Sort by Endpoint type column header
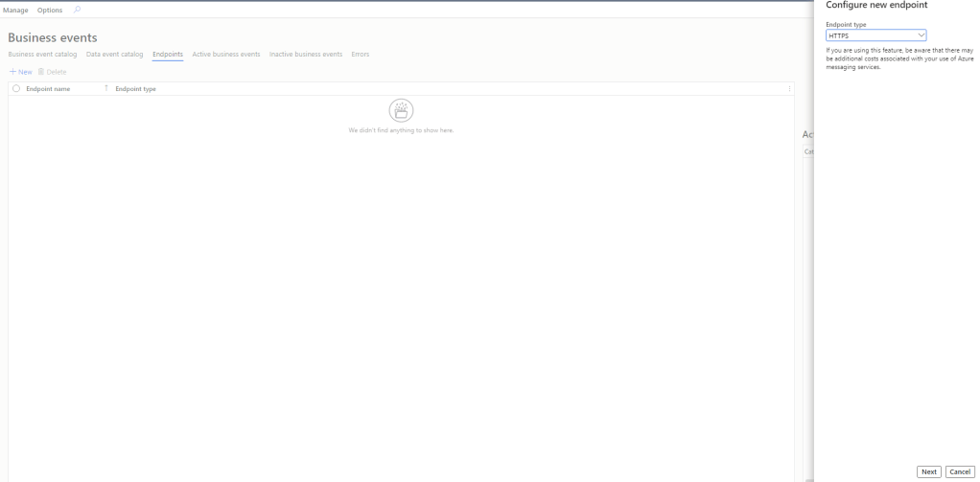The image size is (980, 482). coord(135,89)
